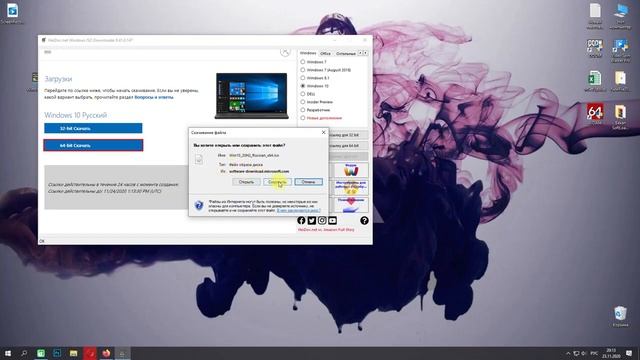Switch to the Office tab
Viewport: 640px width, 360px height.
pos(325,53)
